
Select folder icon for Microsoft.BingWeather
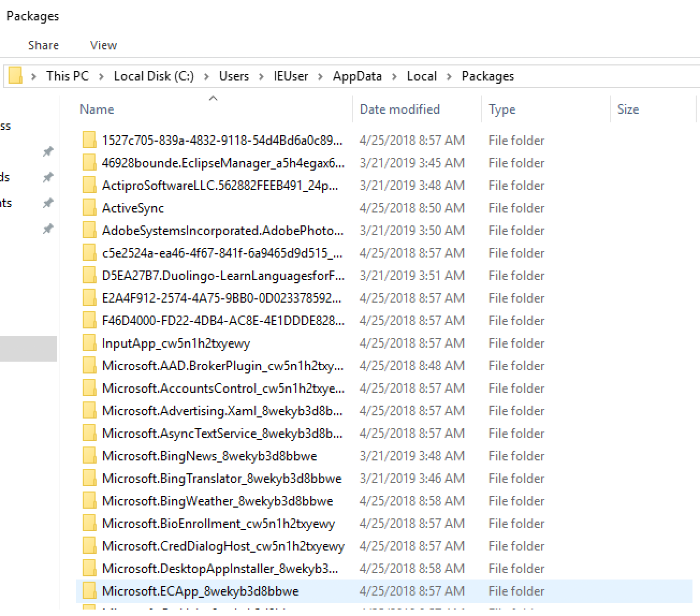pos(89,501)
